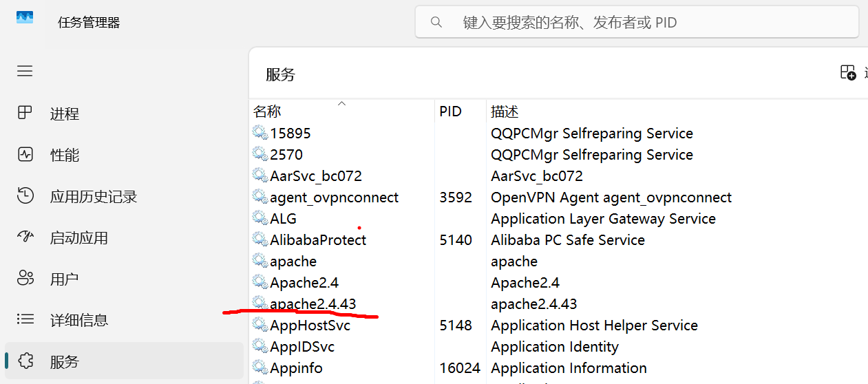Click the magnifier search icon
Screen dimensions: 868x384
click(x=436, y=22)
